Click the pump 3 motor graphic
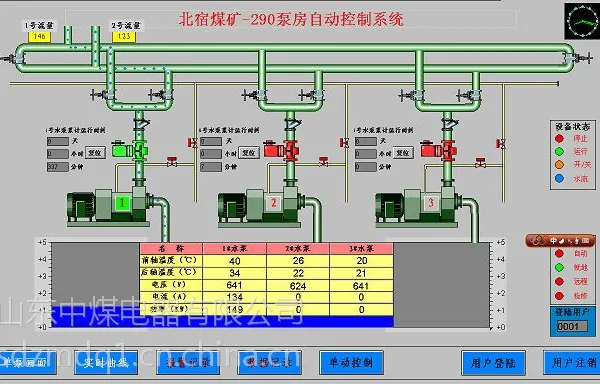 (x=389, y=207)
